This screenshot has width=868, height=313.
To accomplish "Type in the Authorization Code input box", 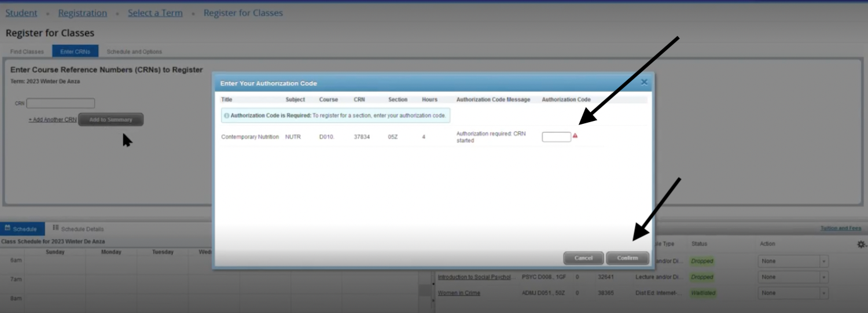I will (x=556, y=137).
